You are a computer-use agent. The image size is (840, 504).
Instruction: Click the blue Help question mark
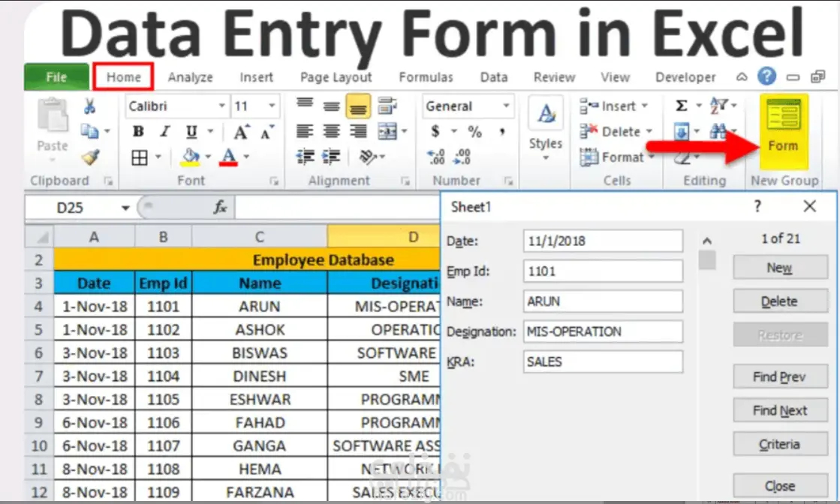[766, 76]
